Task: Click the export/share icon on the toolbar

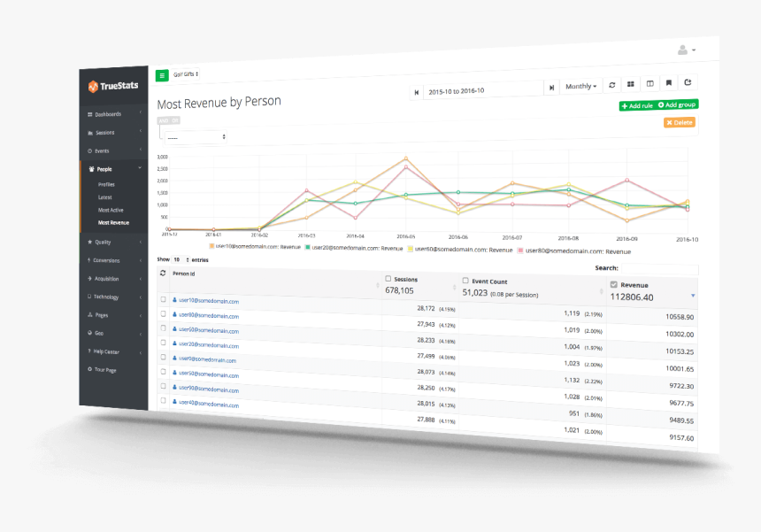Action: point(688,82)
